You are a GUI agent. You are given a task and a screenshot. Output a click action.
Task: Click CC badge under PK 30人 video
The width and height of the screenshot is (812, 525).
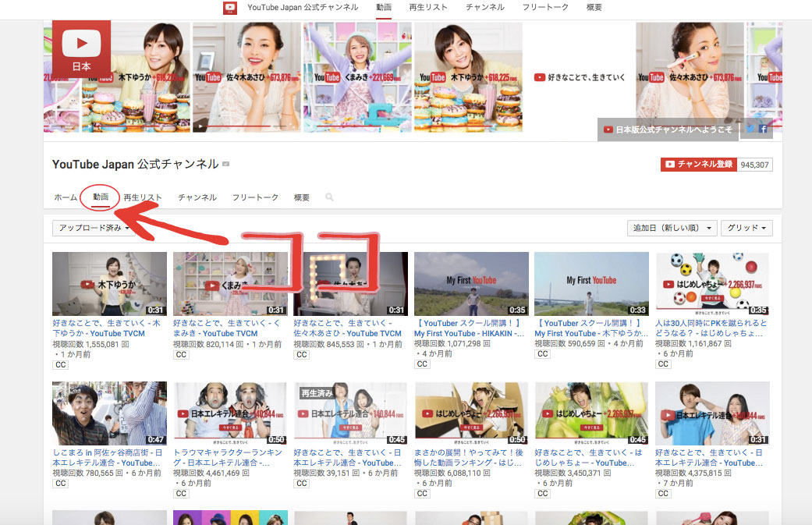coord(663,364)
